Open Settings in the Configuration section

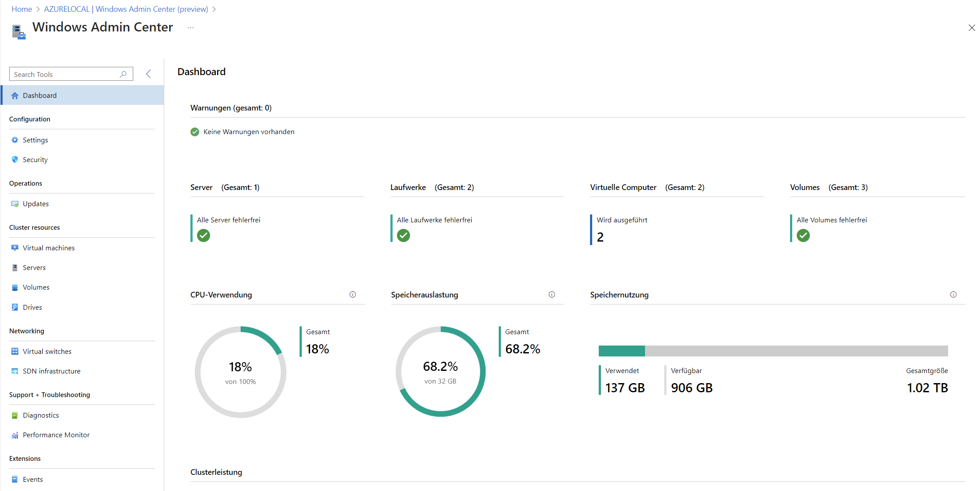pyautogui.click(x=83, y=140)
